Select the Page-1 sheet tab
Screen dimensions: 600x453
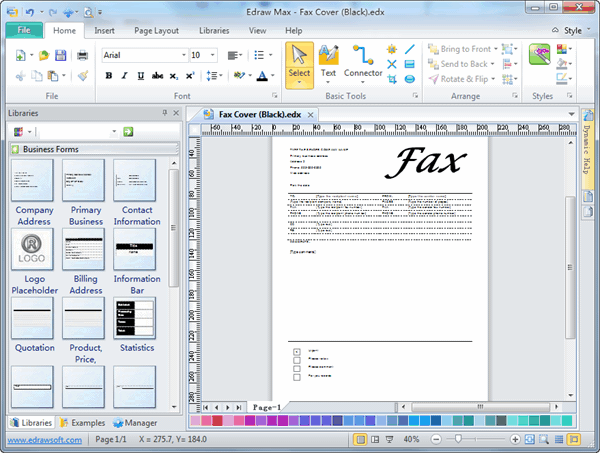coord(267,407)
